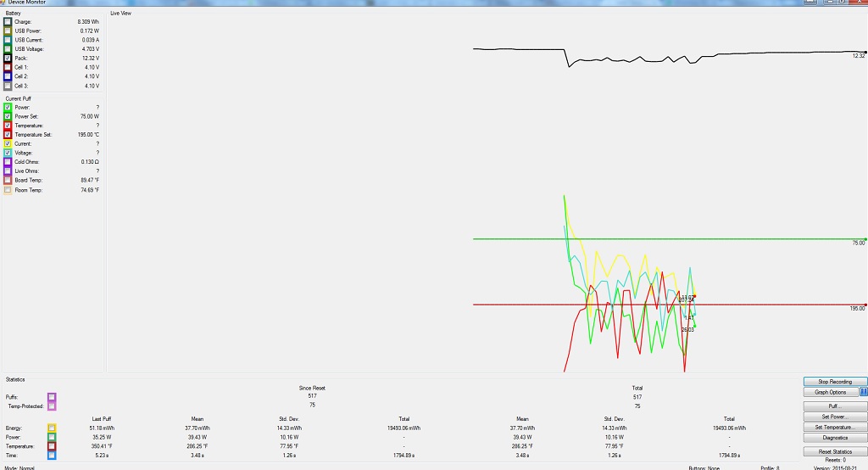Open the Set Power... dialog

click(835, 417)
